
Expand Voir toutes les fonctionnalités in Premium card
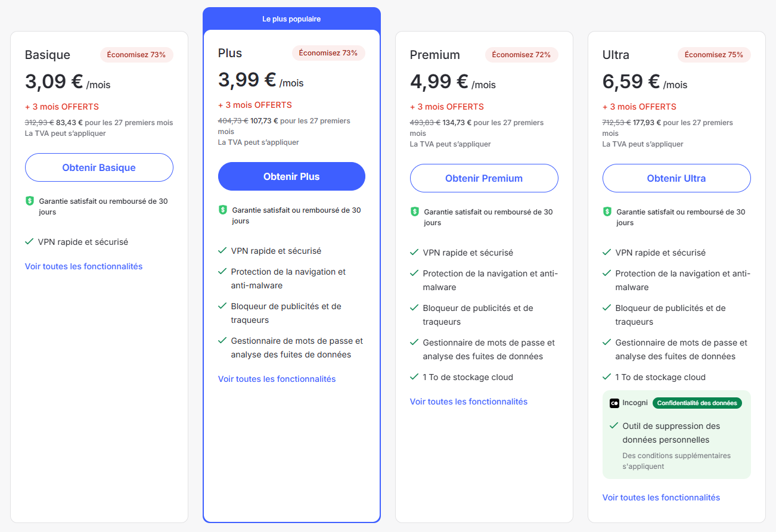(x=469, y=402)
